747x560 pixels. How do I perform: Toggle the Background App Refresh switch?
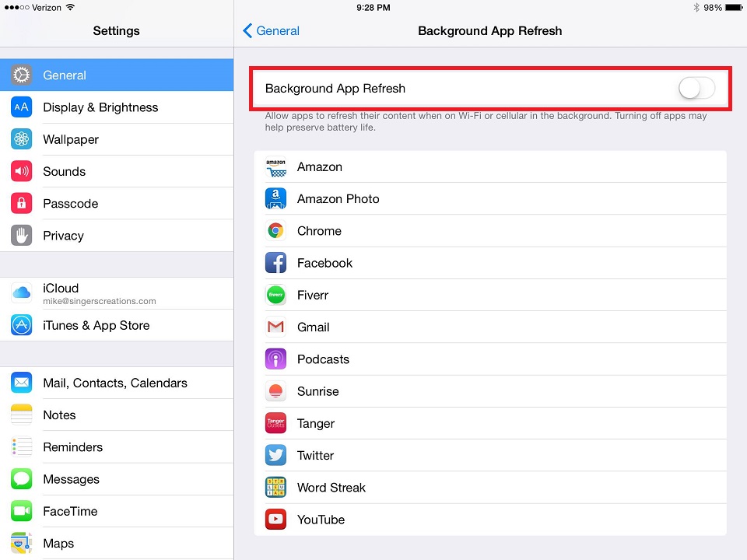click(x=696, y=89)
